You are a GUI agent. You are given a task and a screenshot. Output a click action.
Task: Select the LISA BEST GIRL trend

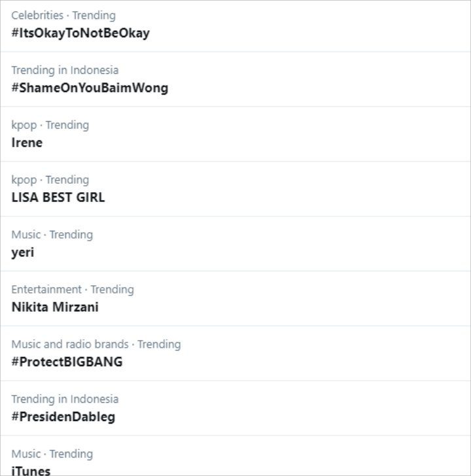click(x=58, y=197)
